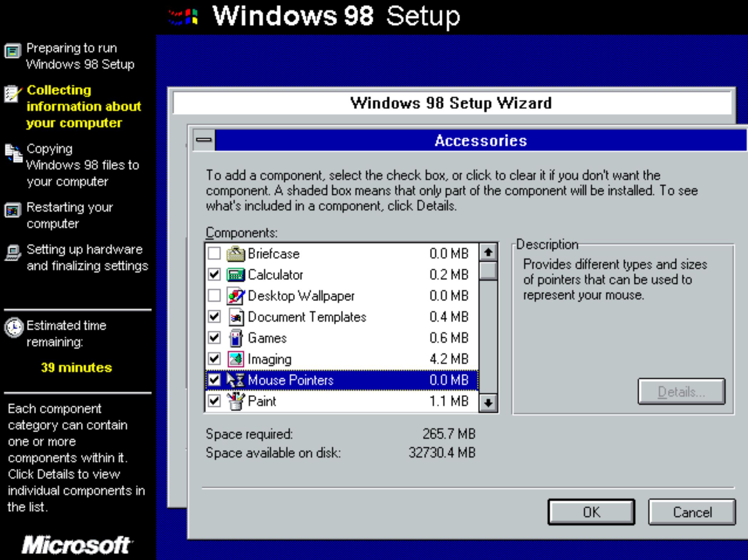This screenshot has width=748, height=560.
Task: Click the Details... button
Action: [681, 392]
